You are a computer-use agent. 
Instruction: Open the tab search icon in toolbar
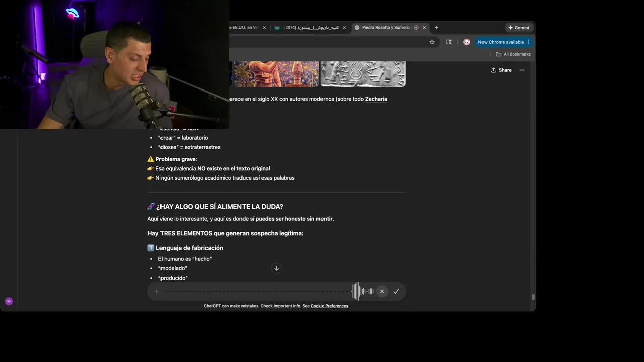point(449,42)
